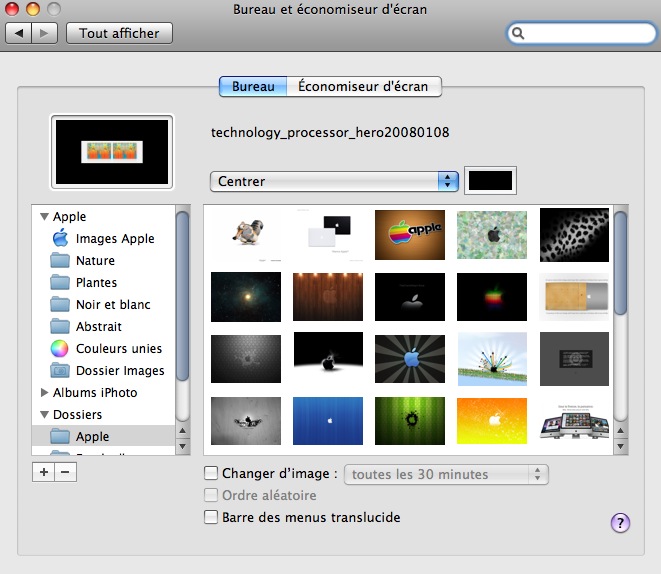Open Dossier Images folder

click(107, 370)
